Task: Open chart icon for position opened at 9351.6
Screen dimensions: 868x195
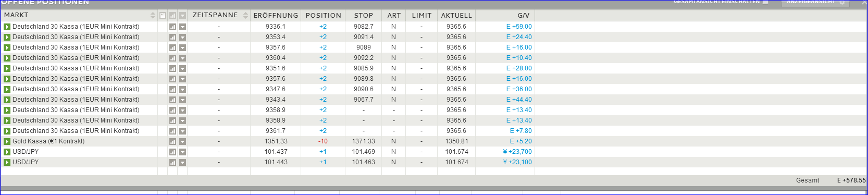Action: (x=172, y=68)
